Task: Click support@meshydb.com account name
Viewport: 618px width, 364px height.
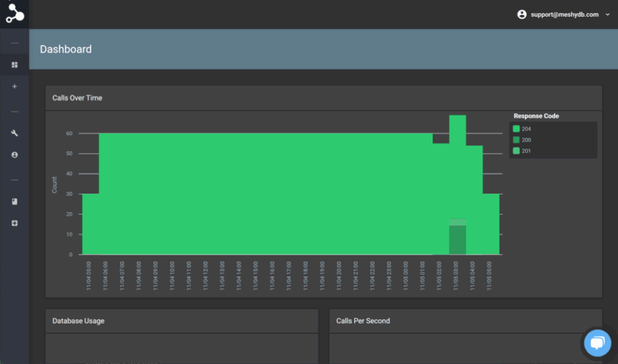Action: tap(565, 15)
